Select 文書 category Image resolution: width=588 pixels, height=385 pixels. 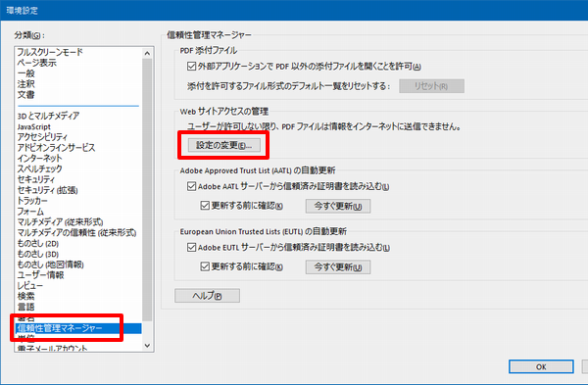pos(25,94)
